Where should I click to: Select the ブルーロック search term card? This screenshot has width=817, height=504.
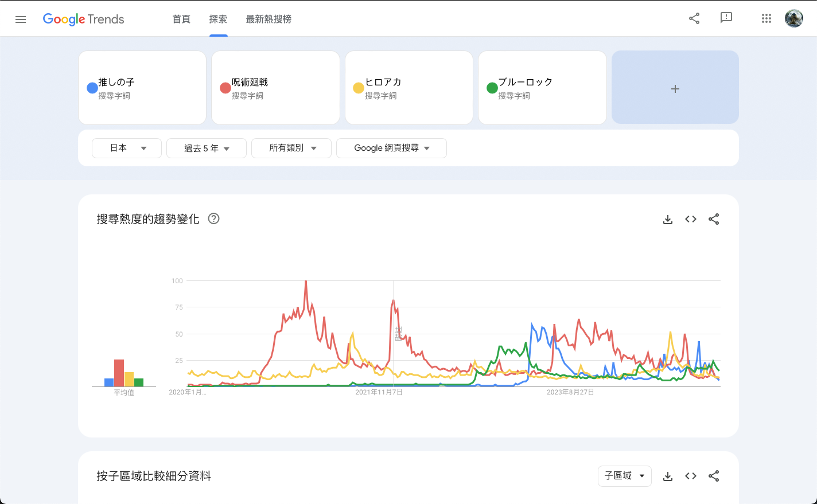[x=542, y=88]
